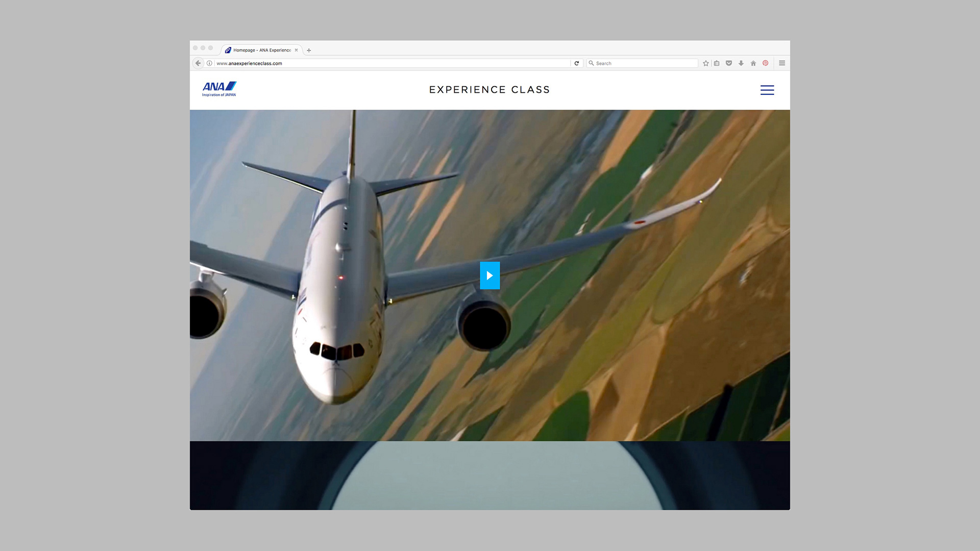Save page to Pocket icon
The height and width of the screenshot is (551, 980).
[x=729, y=63]
